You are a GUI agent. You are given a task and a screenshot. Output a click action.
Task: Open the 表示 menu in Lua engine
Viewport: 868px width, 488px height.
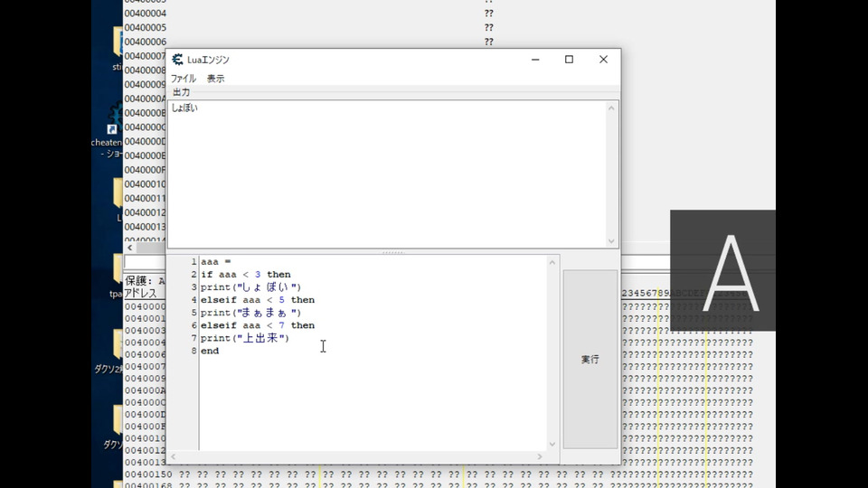[215, 79]
